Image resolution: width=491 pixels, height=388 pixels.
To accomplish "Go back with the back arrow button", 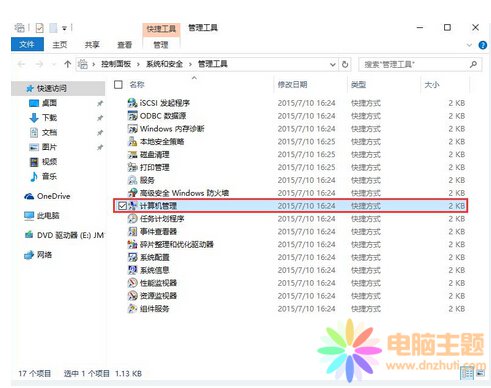I will point(22,64).
